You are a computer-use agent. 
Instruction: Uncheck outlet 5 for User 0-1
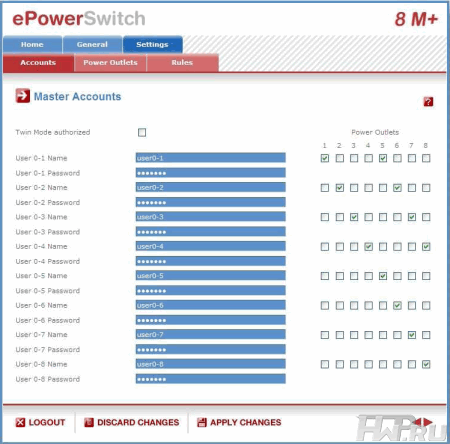click(383, 158)
